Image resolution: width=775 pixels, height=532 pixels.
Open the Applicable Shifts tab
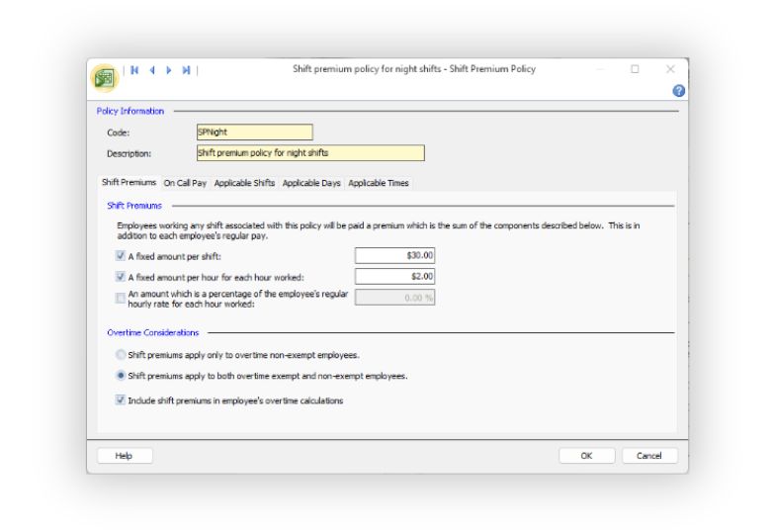[x=244, y=183]
